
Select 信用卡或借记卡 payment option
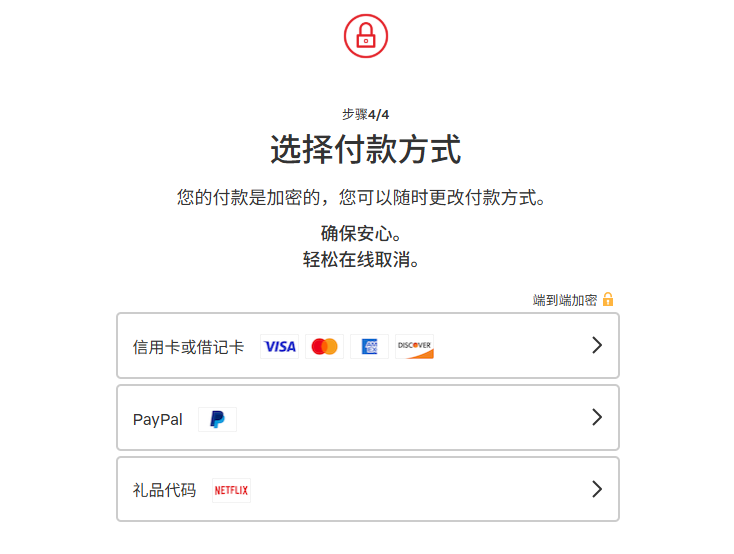(x=368, y=346)
